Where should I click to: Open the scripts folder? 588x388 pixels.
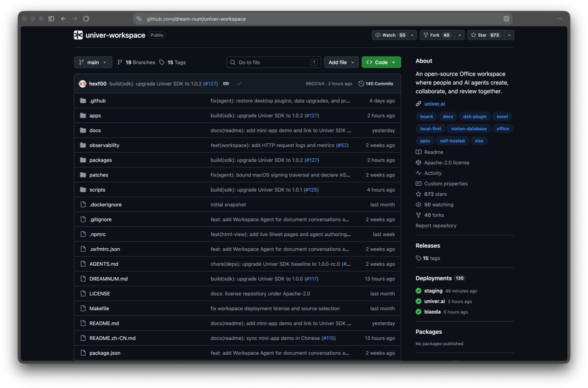click(x=97, y=190)
